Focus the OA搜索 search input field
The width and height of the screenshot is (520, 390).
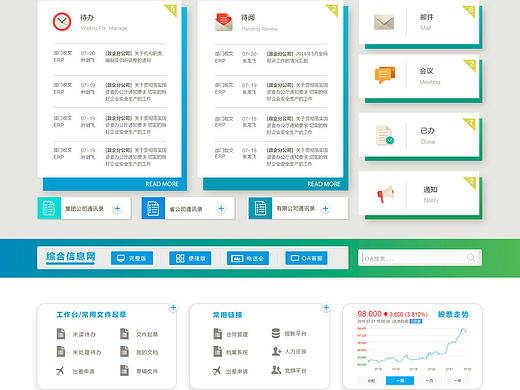(420, 258)
